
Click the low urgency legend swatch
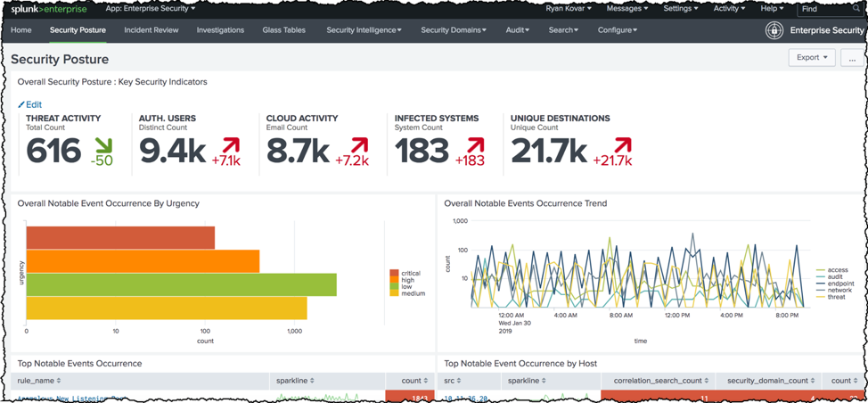click(395, 287)
